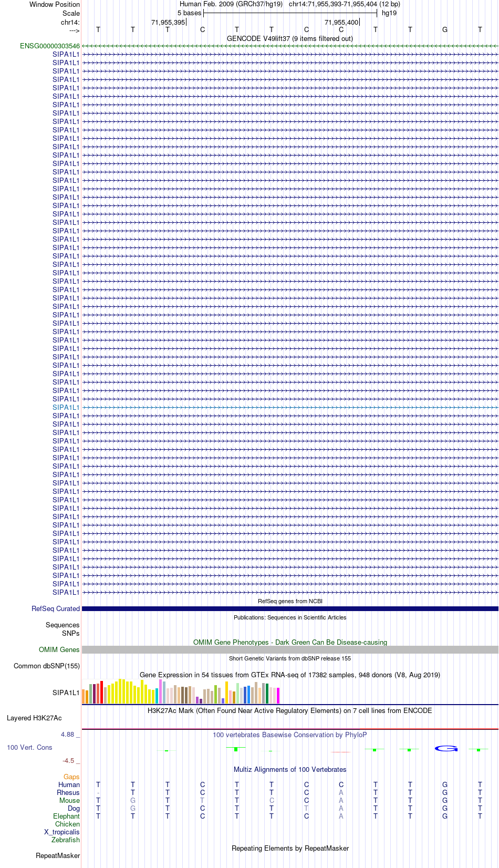Image resolution: width=499 pixels, height=868 pixels.
Task: Open Basewise Conservation by PhyloP title
Action: [290, 735]
